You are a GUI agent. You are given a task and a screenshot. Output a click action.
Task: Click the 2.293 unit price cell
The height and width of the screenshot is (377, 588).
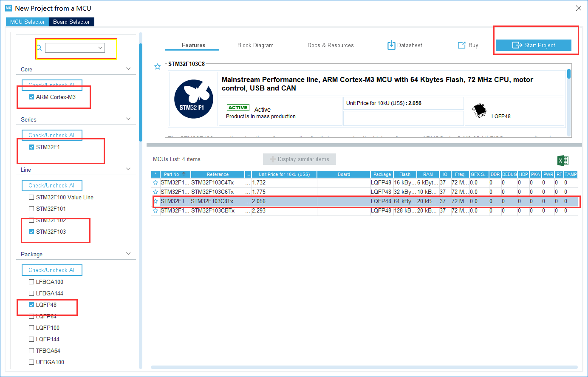tap(284, 211)
